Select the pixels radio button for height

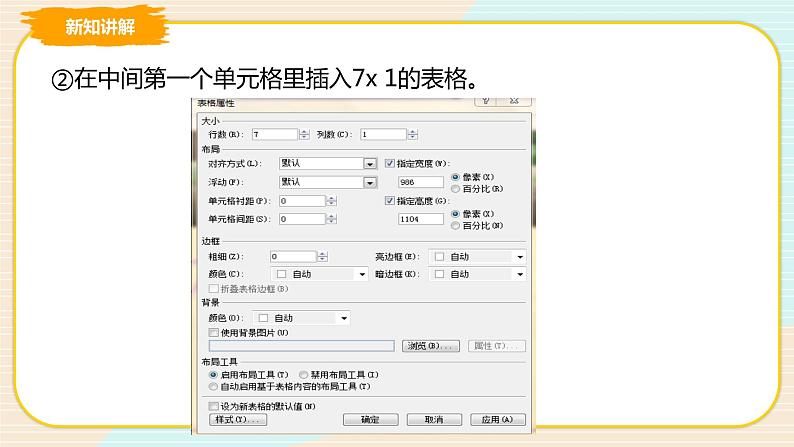click(x=455, y=214)
